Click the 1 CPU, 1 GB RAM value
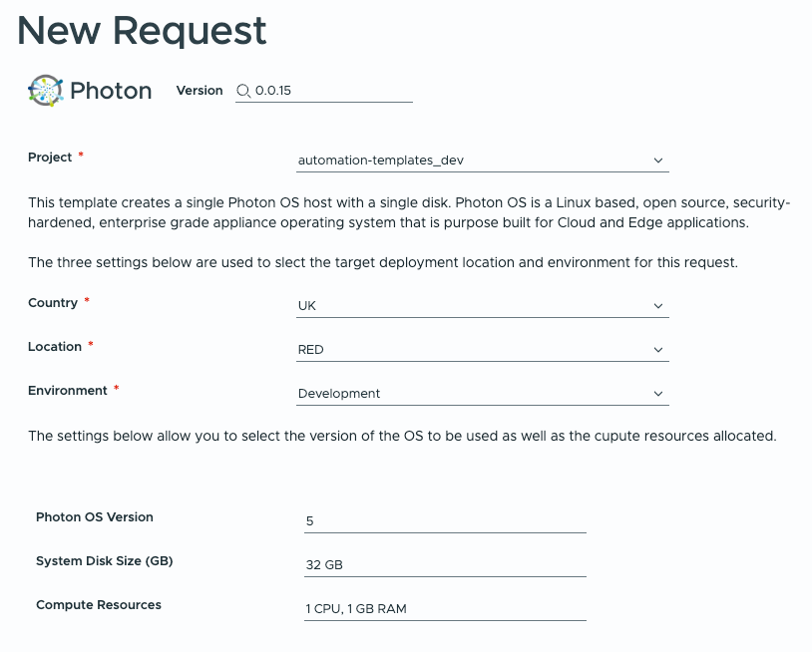Image resolution: width=812 pixels, height=652 pixels. [x=356, y=608]
